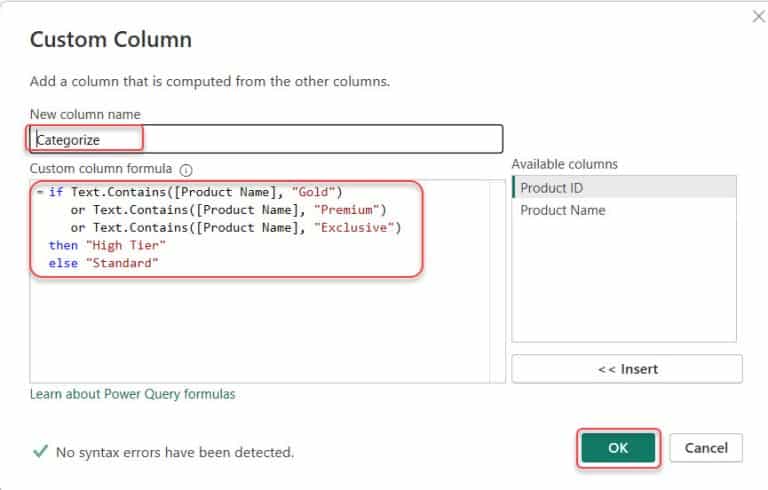
Task: Close the Custom Column dialog with X
Action: click(759, 17)
